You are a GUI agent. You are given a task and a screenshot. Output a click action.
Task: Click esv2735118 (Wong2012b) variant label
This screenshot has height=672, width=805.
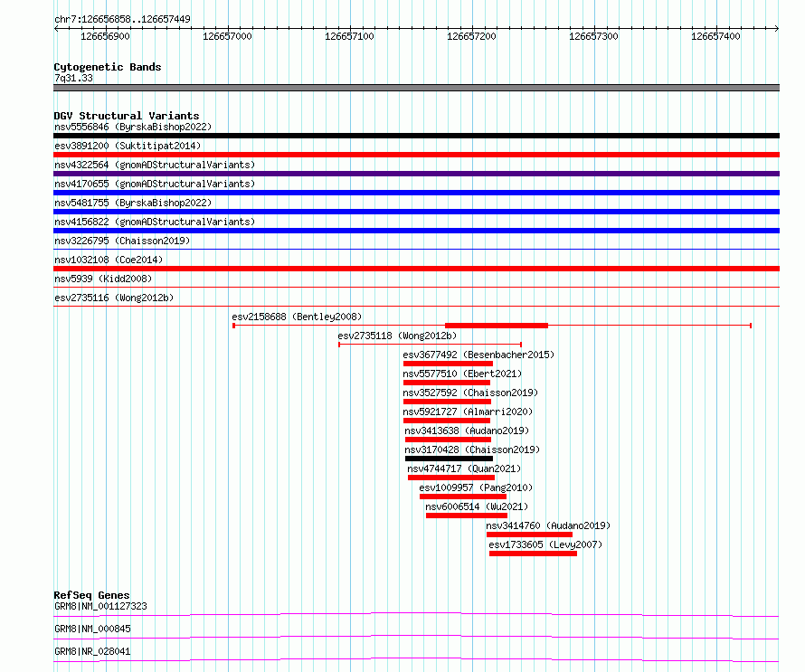pos(397,336)
